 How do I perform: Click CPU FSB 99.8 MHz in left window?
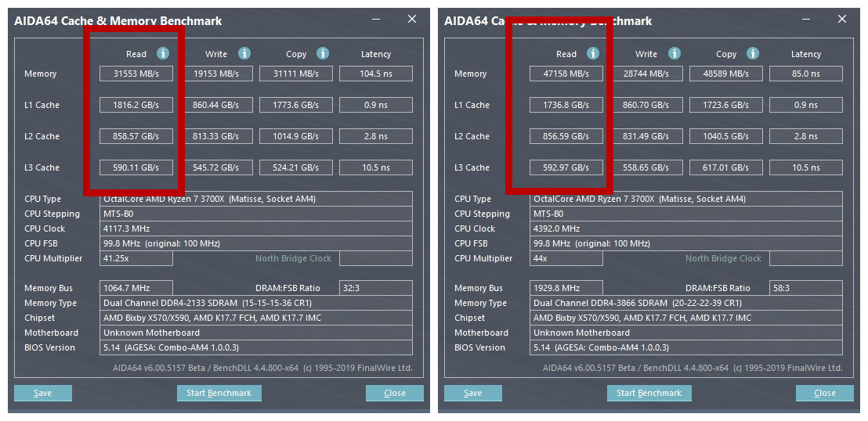(255, 243)
